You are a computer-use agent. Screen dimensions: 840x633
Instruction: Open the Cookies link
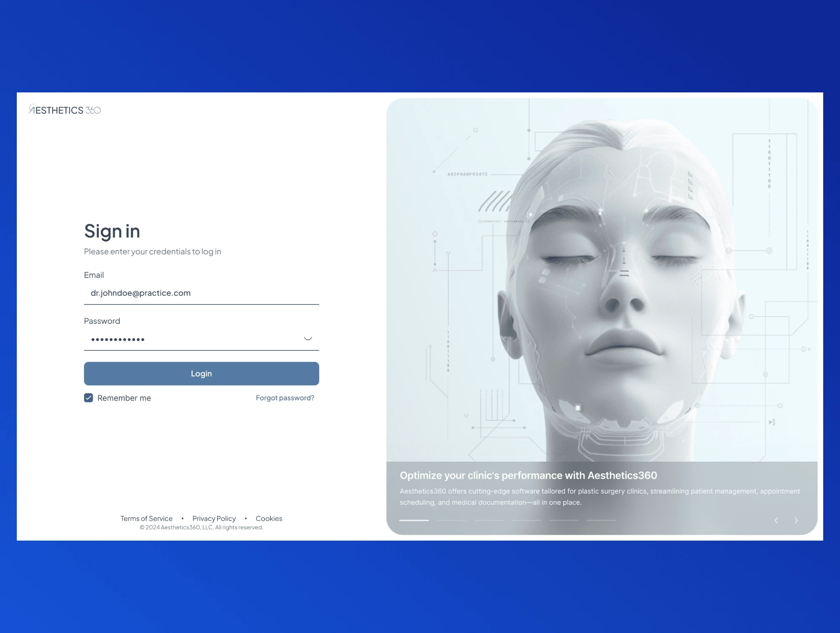269,518
